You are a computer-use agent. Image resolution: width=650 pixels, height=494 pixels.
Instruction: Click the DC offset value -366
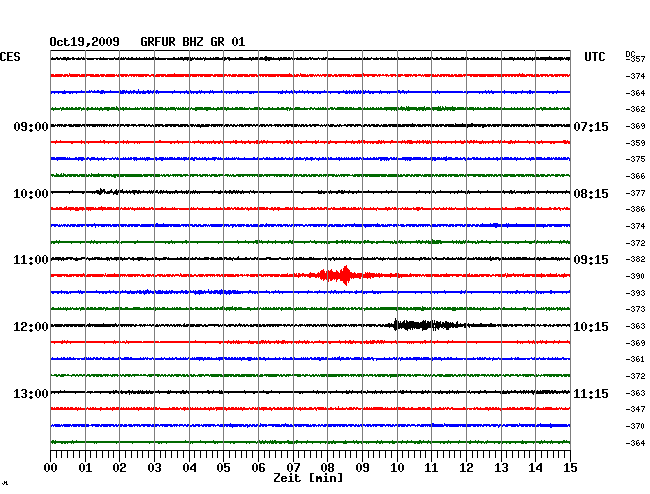coord(635,176)
